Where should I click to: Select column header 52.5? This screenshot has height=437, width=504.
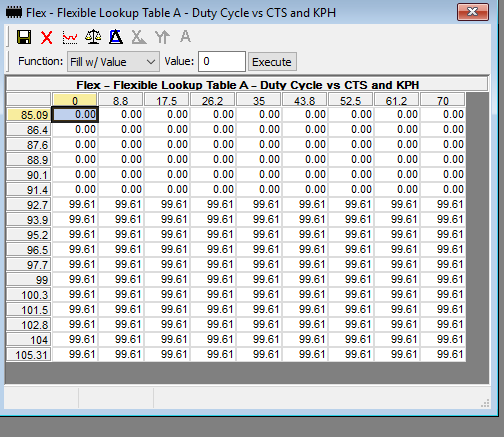[351, 100]
